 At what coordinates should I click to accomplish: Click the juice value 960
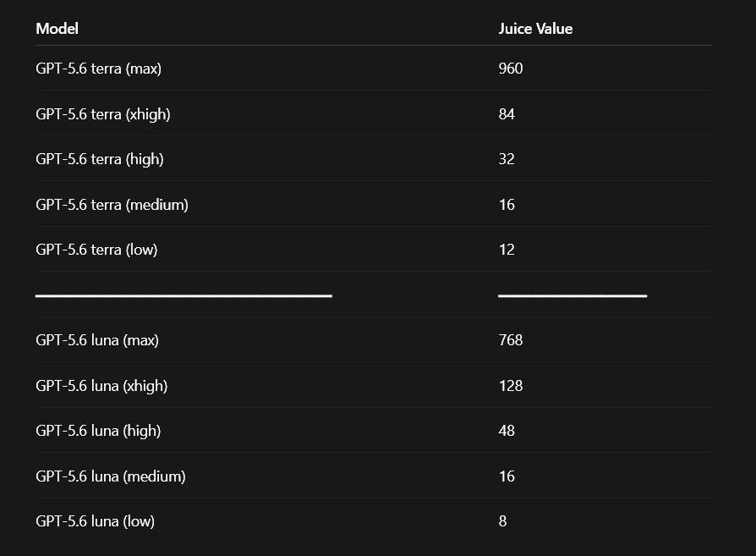511,69
